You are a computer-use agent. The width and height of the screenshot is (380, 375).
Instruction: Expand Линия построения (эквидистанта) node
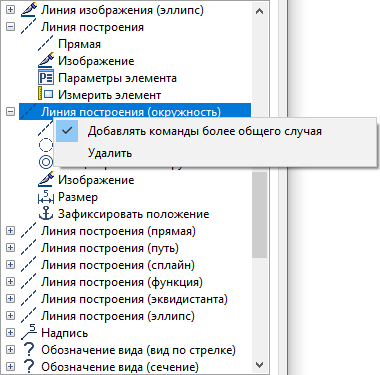[x=10, y=298]
